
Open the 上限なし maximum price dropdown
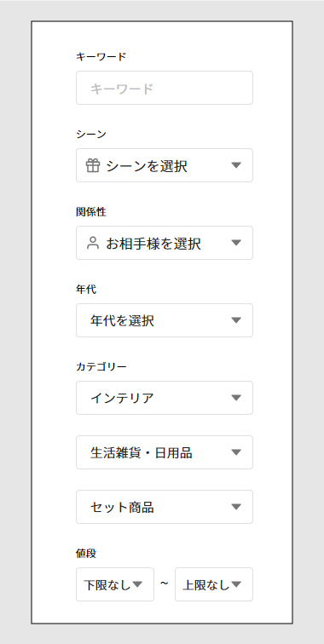coord(214,584)
